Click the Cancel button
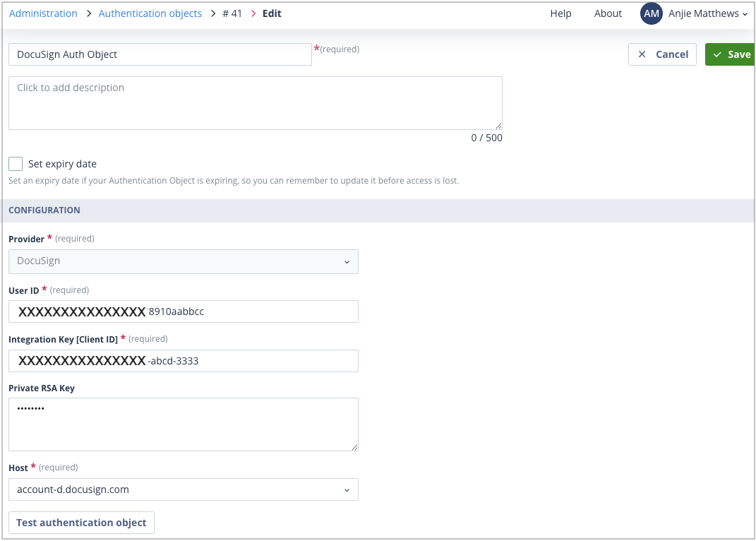 coord(662,54)
